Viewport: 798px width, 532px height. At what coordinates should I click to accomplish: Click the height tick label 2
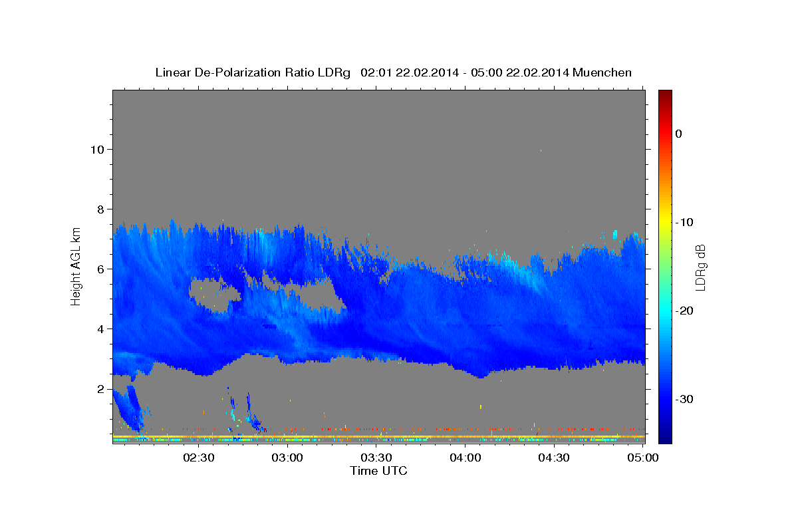(x=101, y=389)
